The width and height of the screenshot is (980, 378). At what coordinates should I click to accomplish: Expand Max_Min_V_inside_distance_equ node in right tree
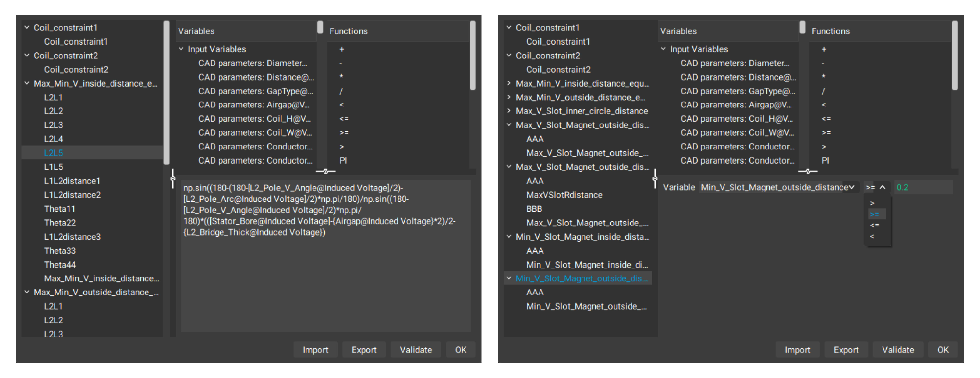click(509, 83)
